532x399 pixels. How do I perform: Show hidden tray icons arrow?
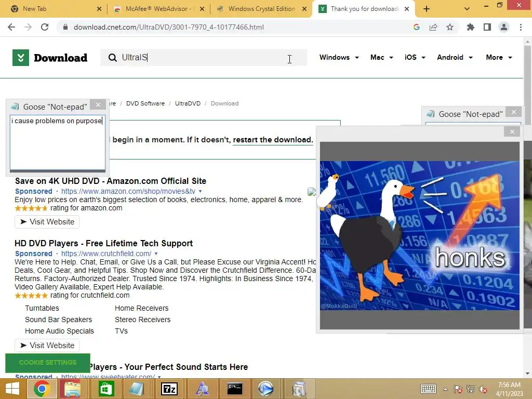445,389
